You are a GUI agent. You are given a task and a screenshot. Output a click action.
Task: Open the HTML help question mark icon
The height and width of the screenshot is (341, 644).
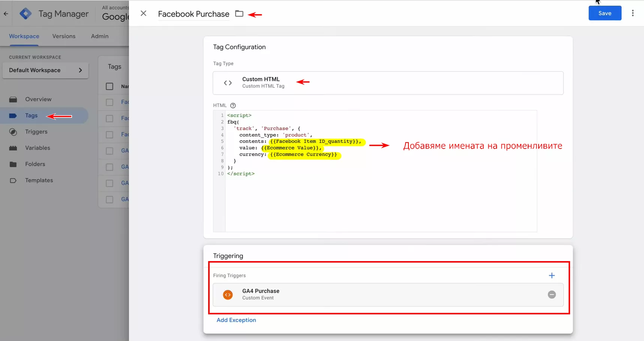[x=233, y=105]
